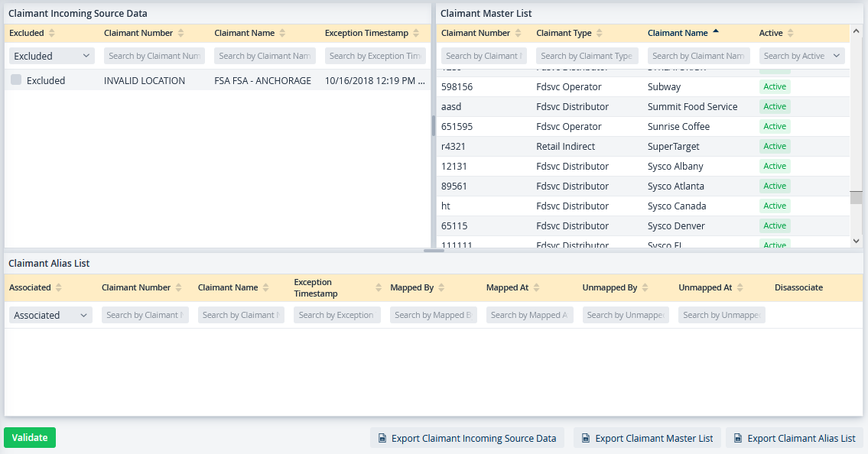Click the Search by Claimant Type field
This screenshot has height=454, width=868.
pos(587,56)
